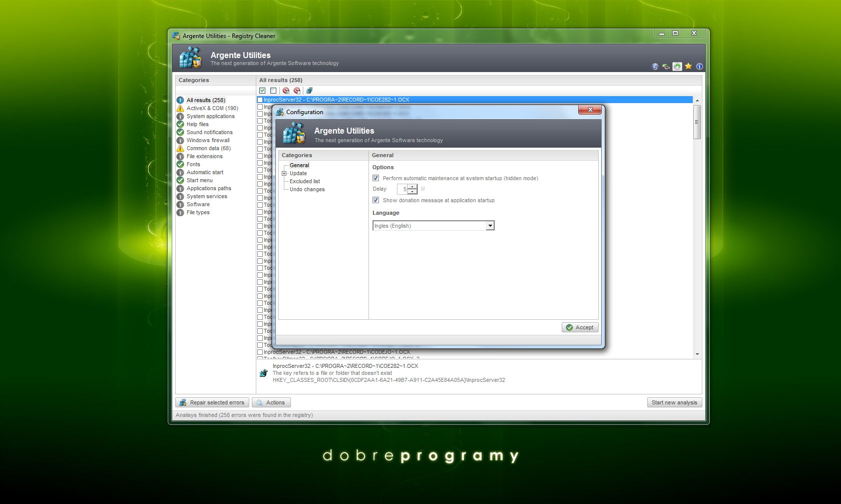
Task: Select Common data (68) category
Action: coord(209,148)
